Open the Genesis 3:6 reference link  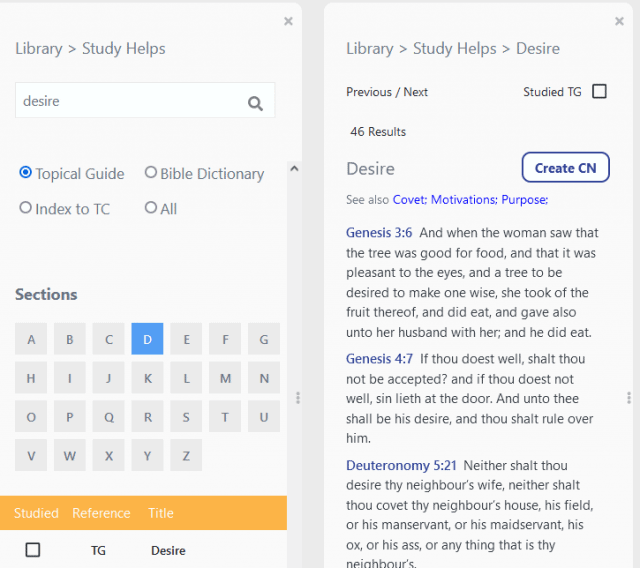click(378, 232)
